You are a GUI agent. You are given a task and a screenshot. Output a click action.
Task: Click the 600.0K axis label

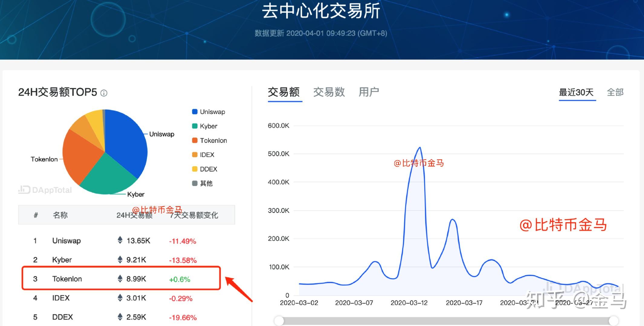[x=278, y=126]
